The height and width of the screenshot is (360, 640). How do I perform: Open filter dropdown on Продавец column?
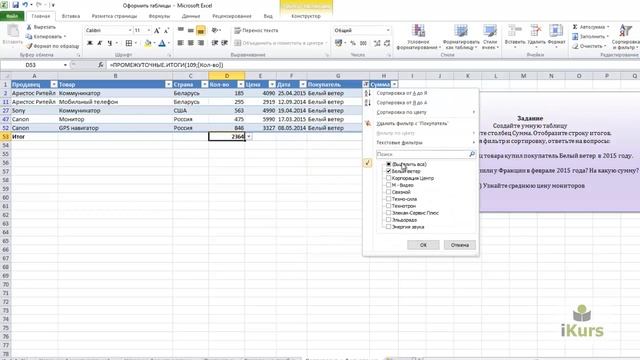(53, 84)
